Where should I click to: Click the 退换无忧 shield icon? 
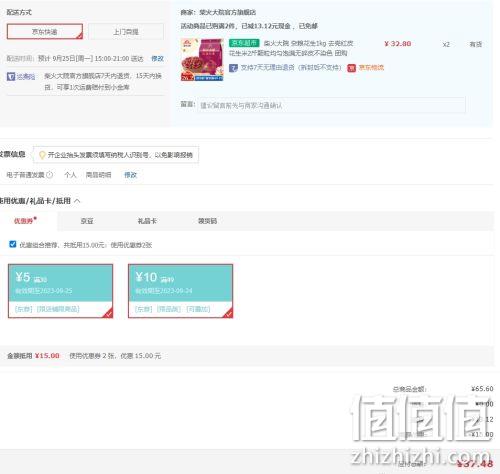pos(11,77)
